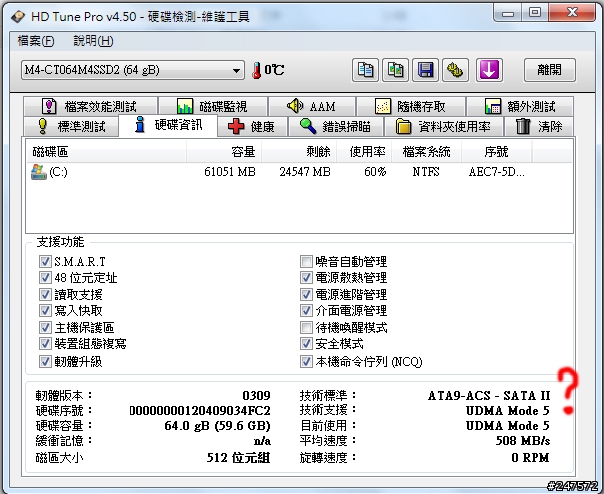This screenshot has width=604, height=494.
Task: Select the 硬碟資訊 tab
Action: click(168, 125)
